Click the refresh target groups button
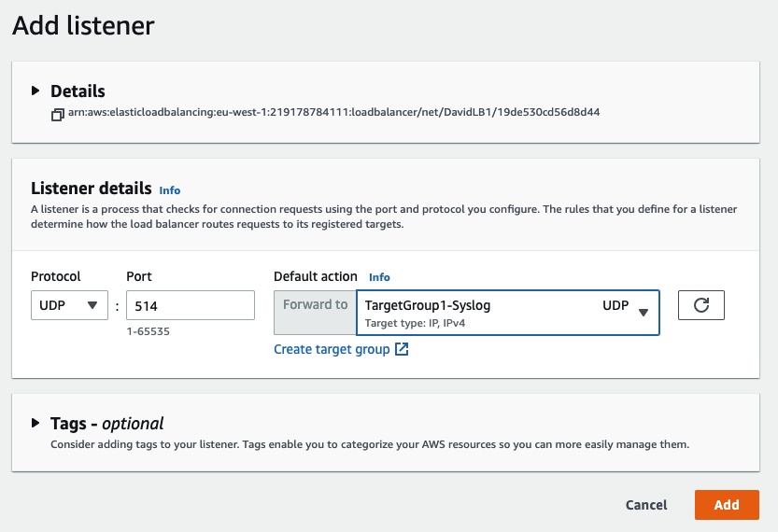778x532 pixels. coord(700,305)
